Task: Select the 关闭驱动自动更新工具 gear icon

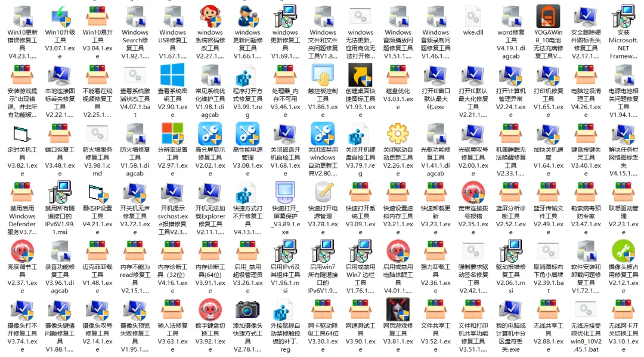Action: point(398,134)
